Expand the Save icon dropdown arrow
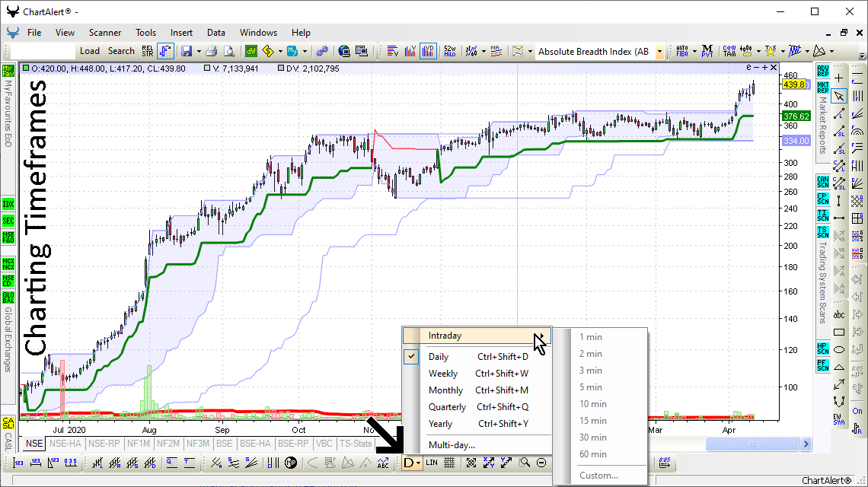 coord(198,52)
